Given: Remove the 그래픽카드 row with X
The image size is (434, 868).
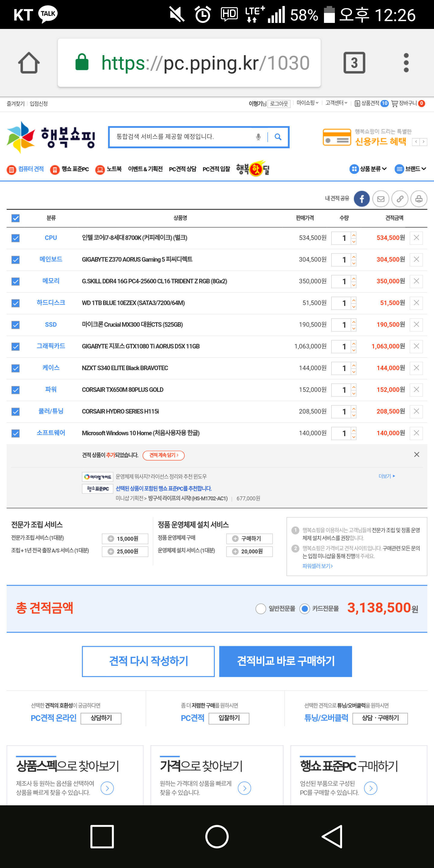Looking at the screenshot, I should point(417,346).
